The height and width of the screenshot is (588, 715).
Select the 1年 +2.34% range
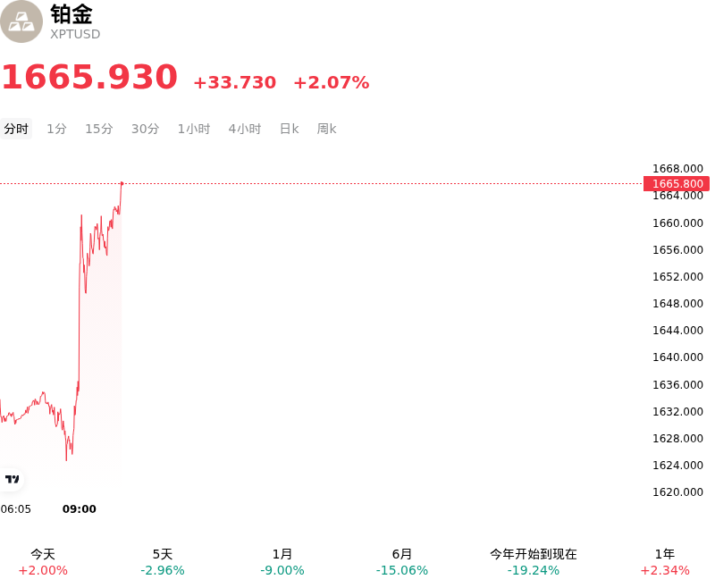click(665, 562)
